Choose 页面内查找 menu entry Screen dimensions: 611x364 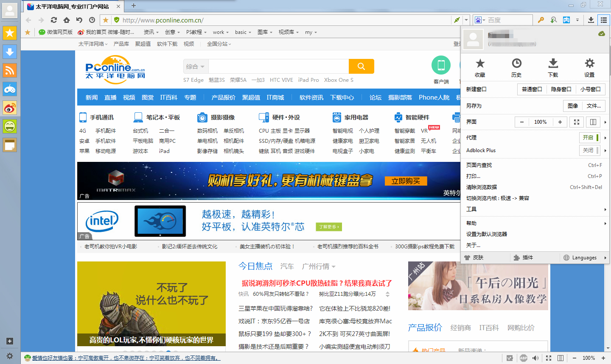click(x=479, y=165)
